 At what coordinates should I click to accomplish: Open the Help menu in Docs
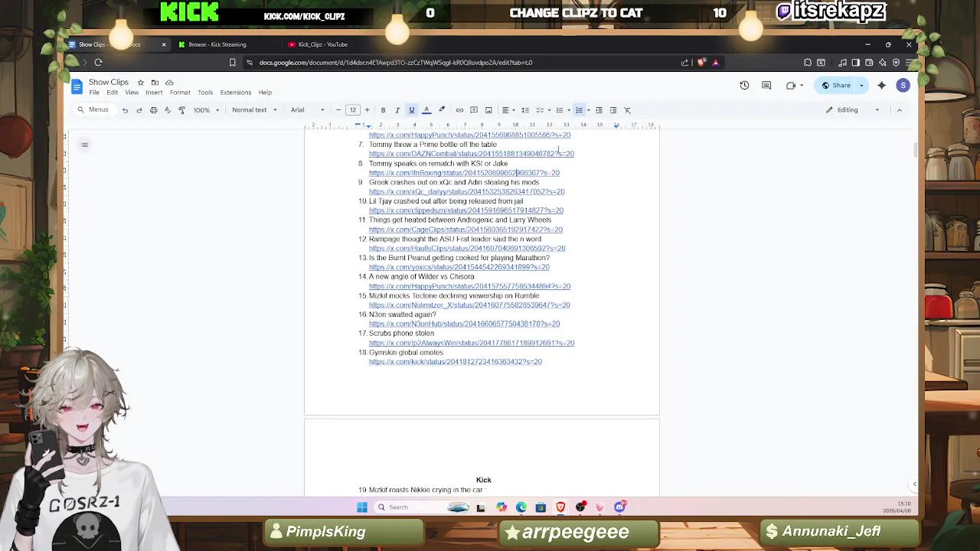[x=265, y=93]
